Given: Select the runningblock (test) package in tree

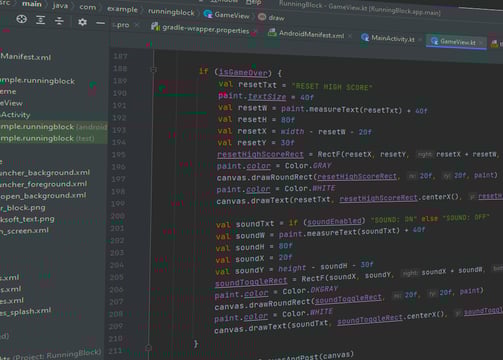Looking at the screenshot, I should click(47, 138).
